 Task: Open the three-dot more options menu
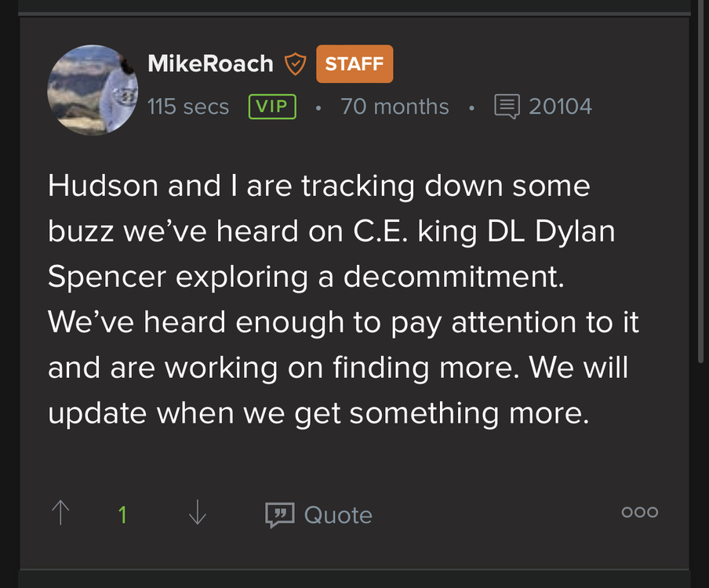[x=639, y=512]
